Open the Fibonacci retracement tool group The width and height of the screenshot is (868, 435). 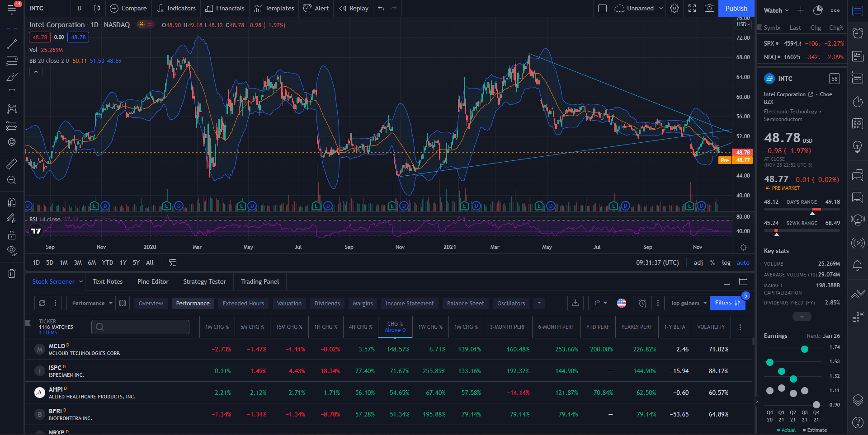(12, 61)
